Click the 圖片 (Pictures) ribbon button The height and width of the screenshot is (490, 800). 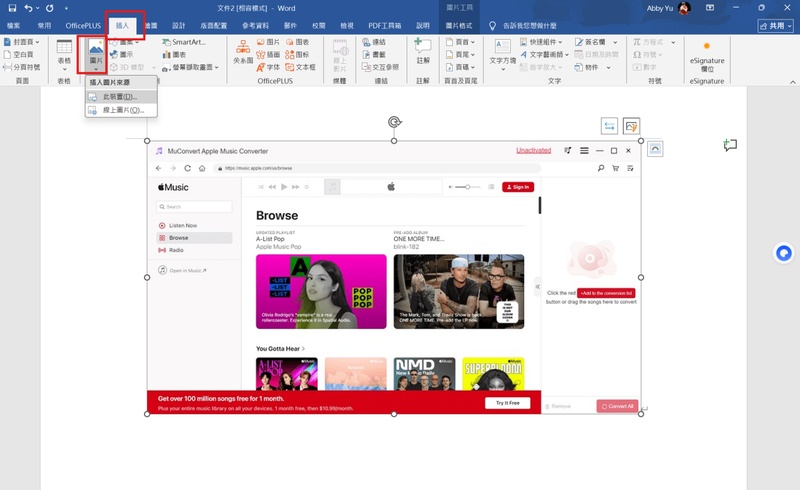[96, 54]
